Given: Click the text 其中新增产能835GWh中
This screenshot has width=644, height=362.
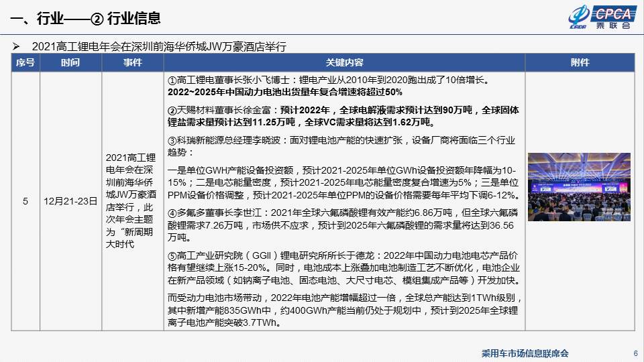Looking at the screenshot, I should tap(219, 310).
